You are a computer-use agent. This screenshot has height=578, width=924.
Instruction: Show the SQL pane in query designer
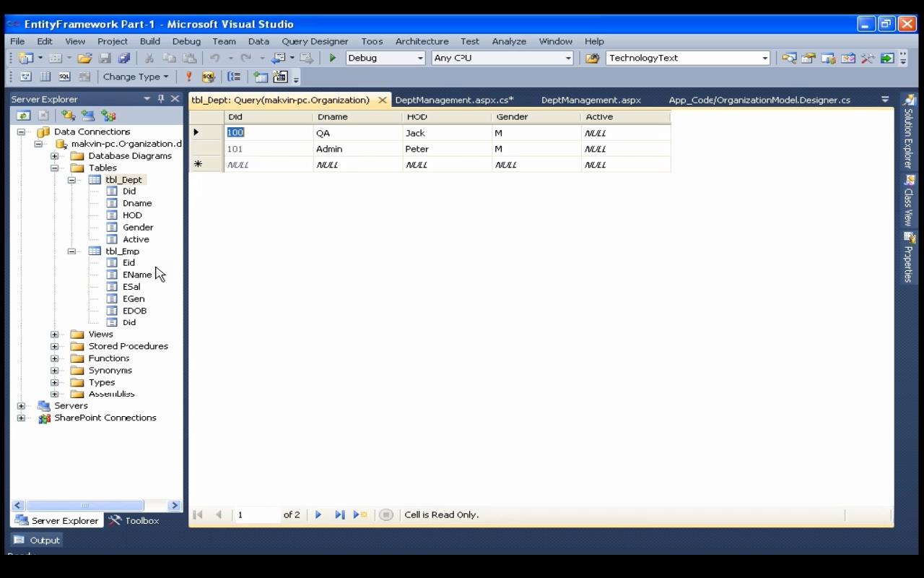click(64, 77)
